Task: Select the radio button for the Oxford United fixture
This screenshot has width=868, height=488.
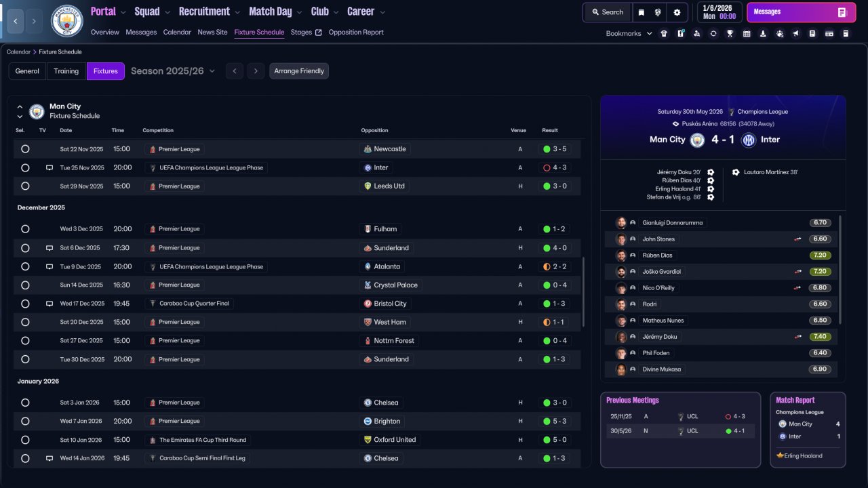Action: (x=25, y=439)
